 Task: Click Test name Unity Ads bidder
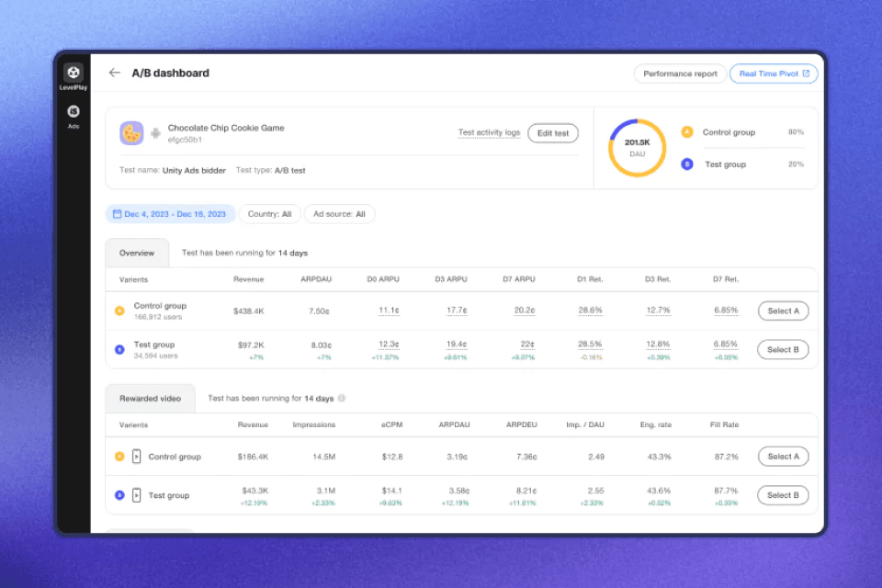(x=194, y=171)
